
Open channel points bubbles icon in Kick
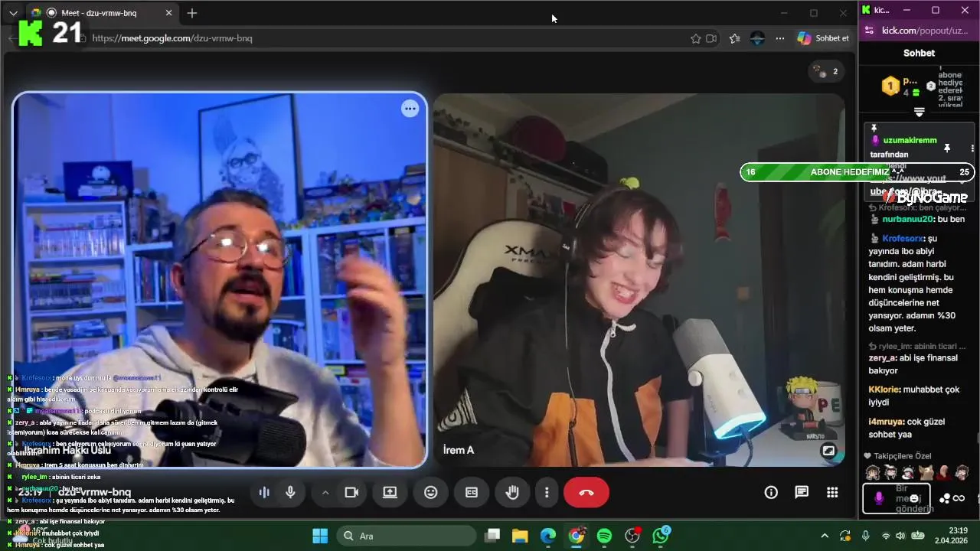pos(945,499)
